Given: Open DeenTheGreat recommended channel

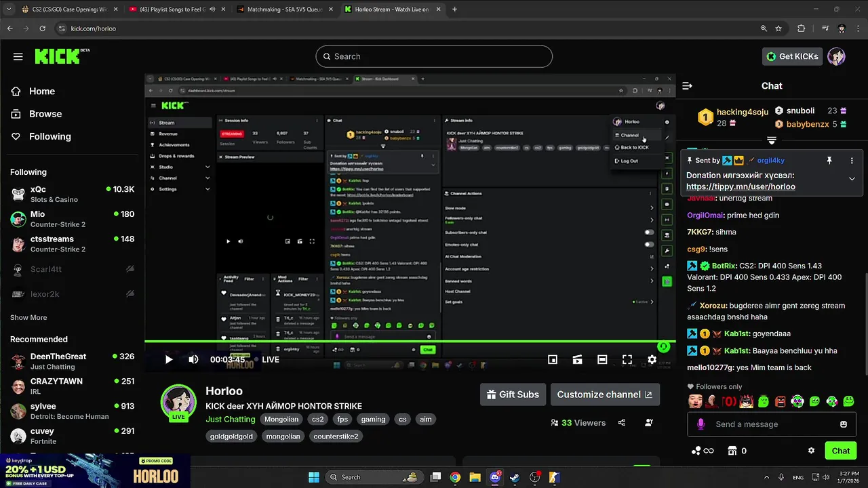Looking at the screenshot, I should pos(73,361).
